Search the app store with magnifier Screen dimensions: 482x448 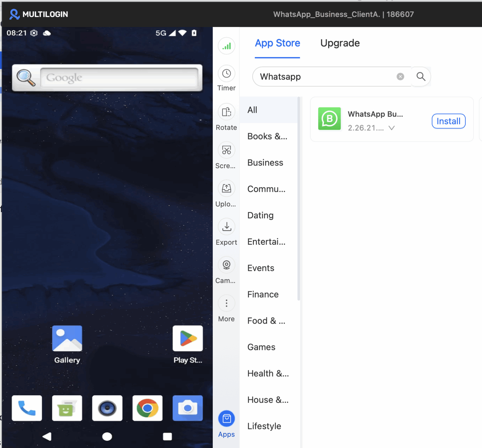421,76
